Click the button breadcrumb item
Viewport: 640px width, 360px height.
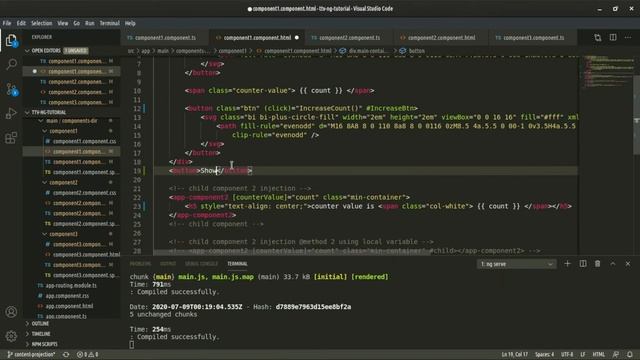pyautogui.click(x=412, y=51)
